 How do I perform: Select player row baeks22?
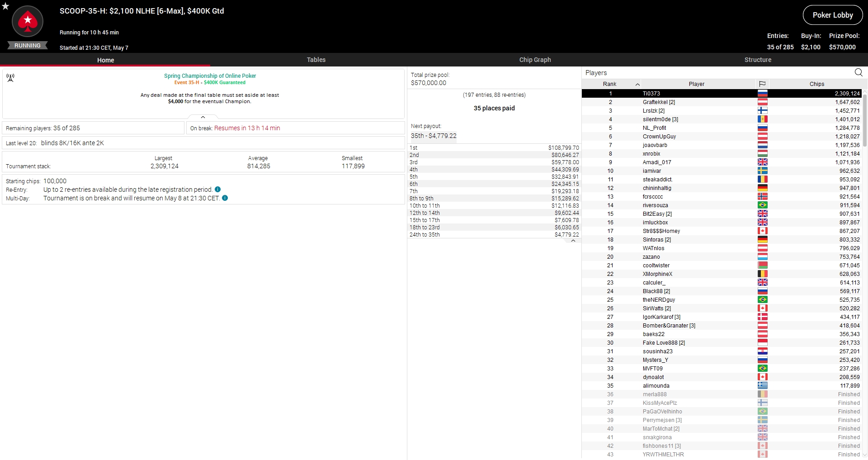(722, 334)
